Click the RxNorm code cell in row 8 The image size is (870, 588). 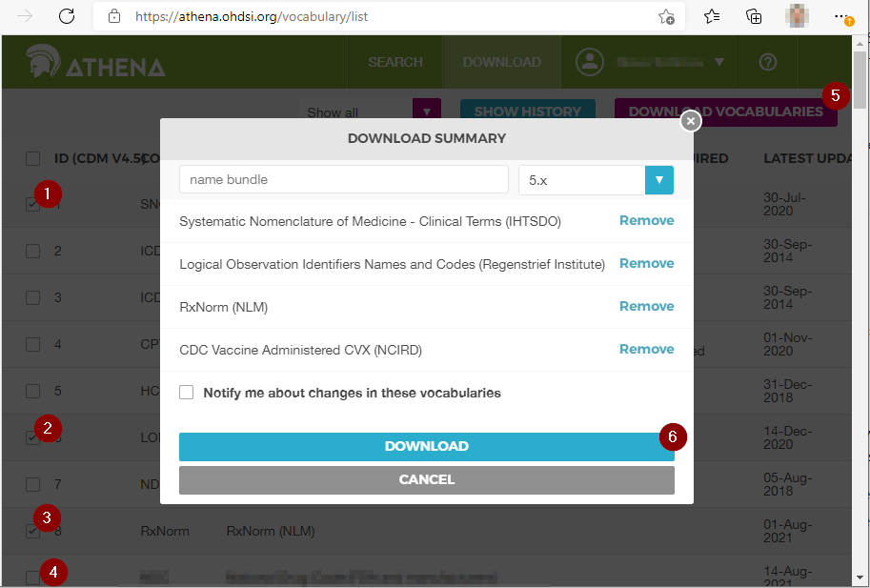[165, 531]
